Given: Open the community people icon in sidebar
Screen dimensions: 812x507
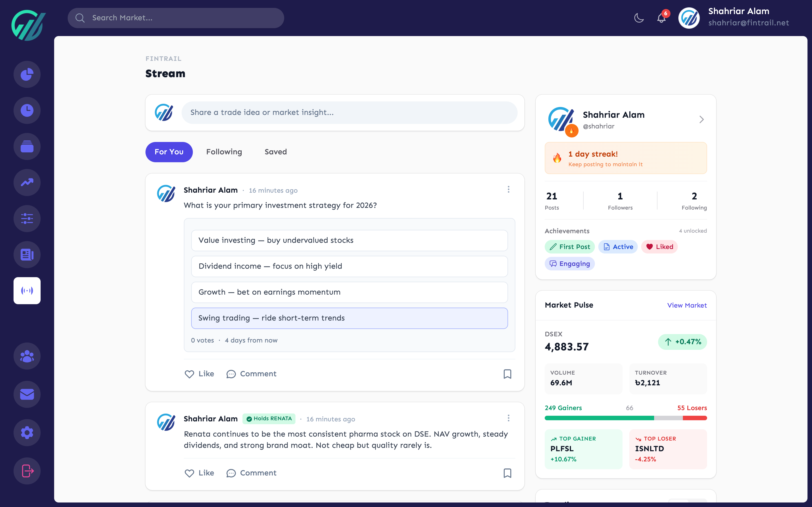Looking at the screenshot, I should coord(27,356).
